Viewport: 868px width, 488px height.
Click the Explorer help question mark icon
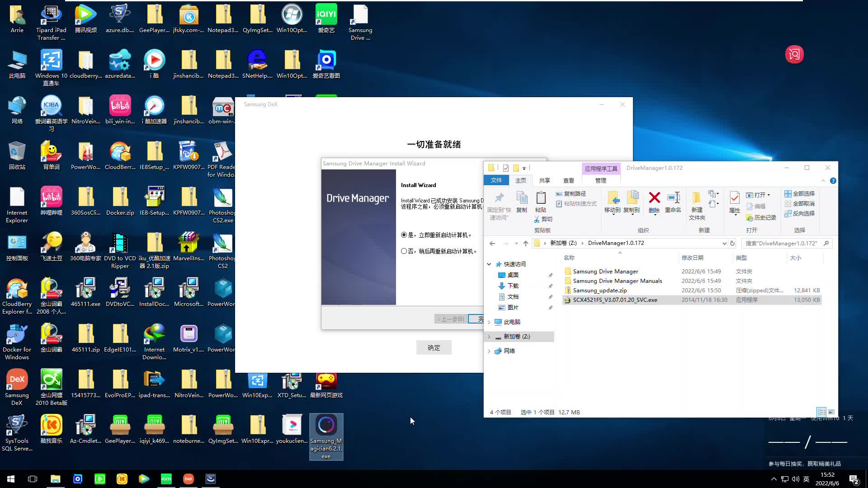pyautogui.click(x=833, y=181)
